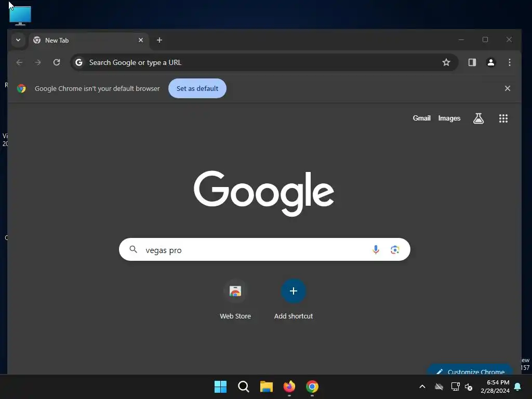Open the Web Store shortcut
Screen dimensions: 532x399
[x=235, y=300]
